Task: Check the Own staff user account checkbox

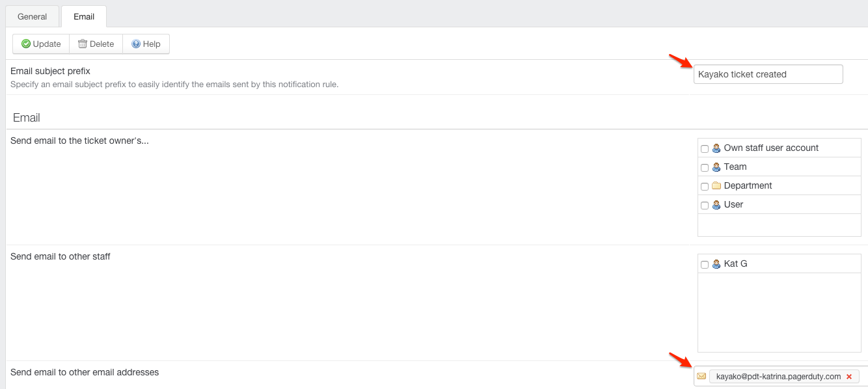Action: (x=705, y=149)
